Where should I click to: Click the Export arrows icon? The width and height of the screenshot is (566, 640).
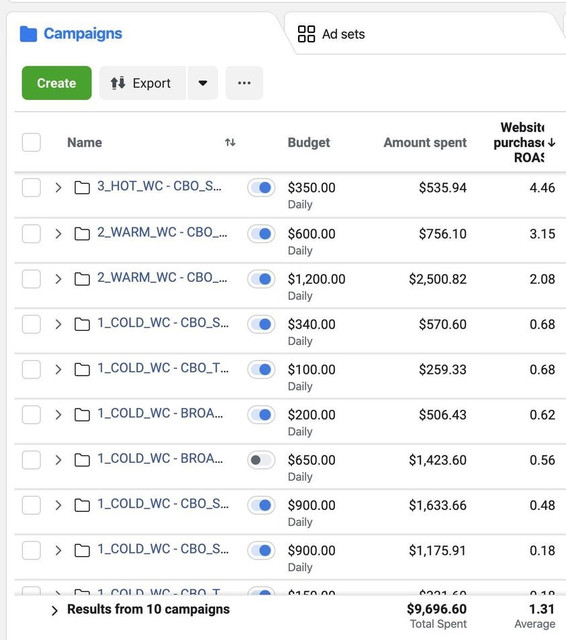[x=118, y=83]
